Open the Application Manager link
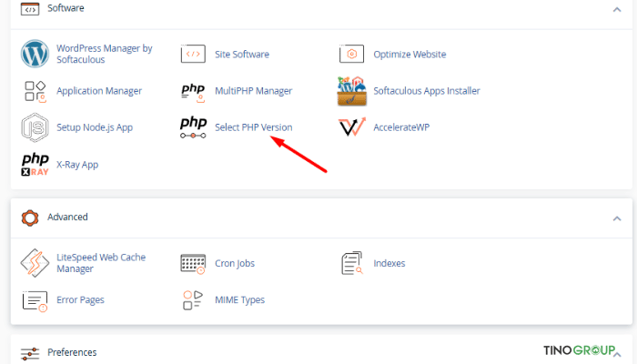The image size is (637, 364). pos(99,91)
